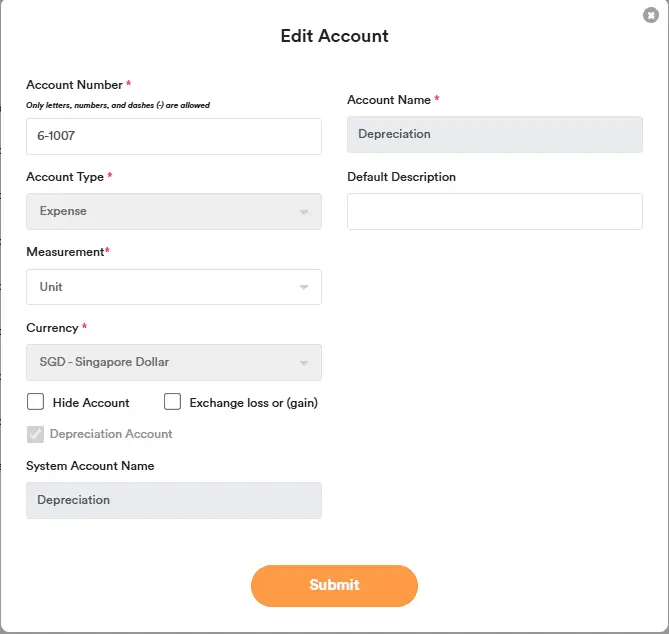Click the "Hide Account" label text
The image size is (669, 634).
point(91,403)
